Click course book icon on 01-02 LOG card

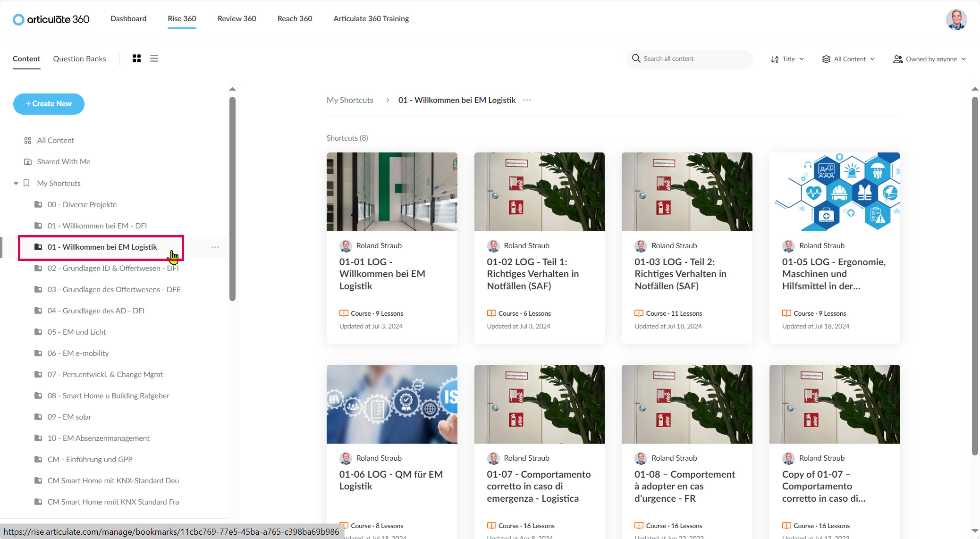[x=491, y=313]
